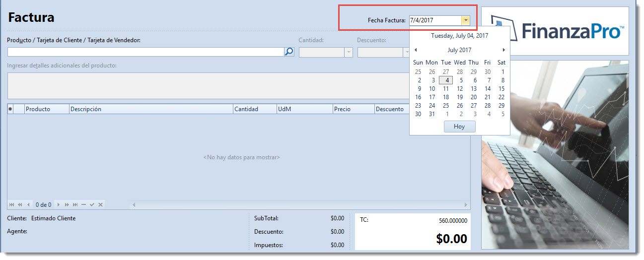The image size is (644, 260).
Task: Sort by the Cantidad column header
Action: pyautogui.click(x=255, y=109)
